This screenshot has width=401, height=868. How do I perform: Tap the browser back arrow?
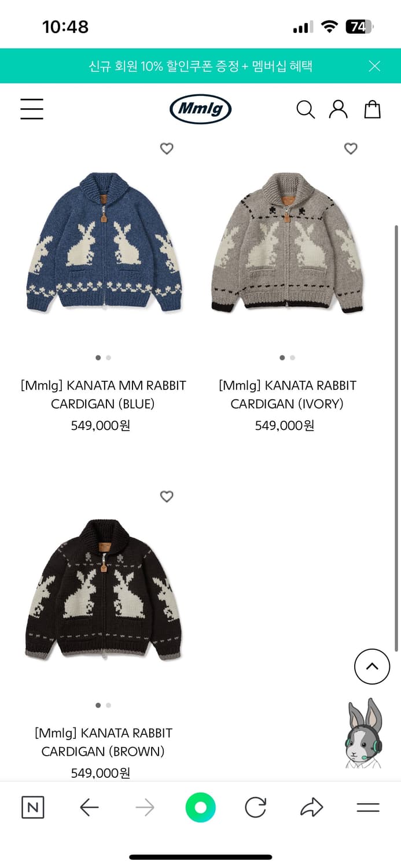coord(89,807)
